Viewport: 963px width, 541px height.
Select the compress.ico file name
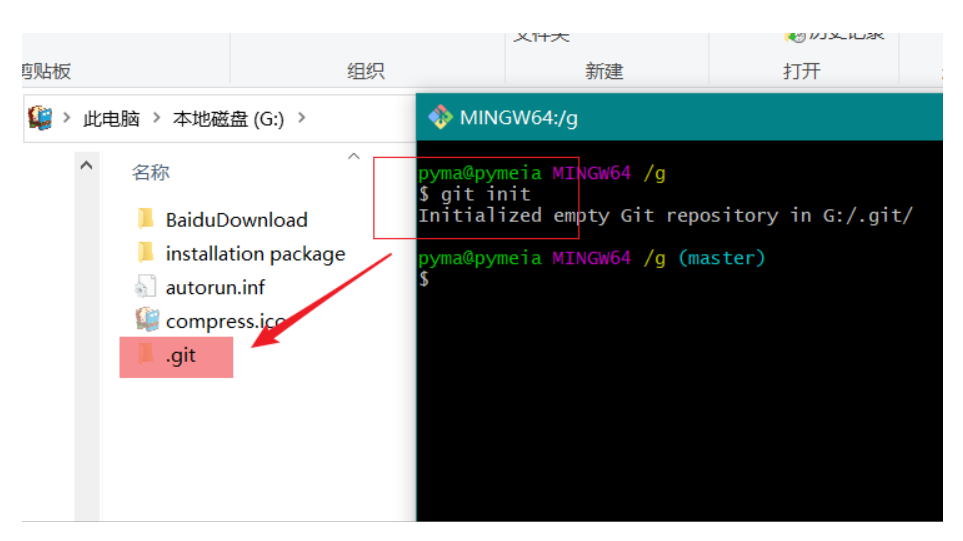point(225,321)
